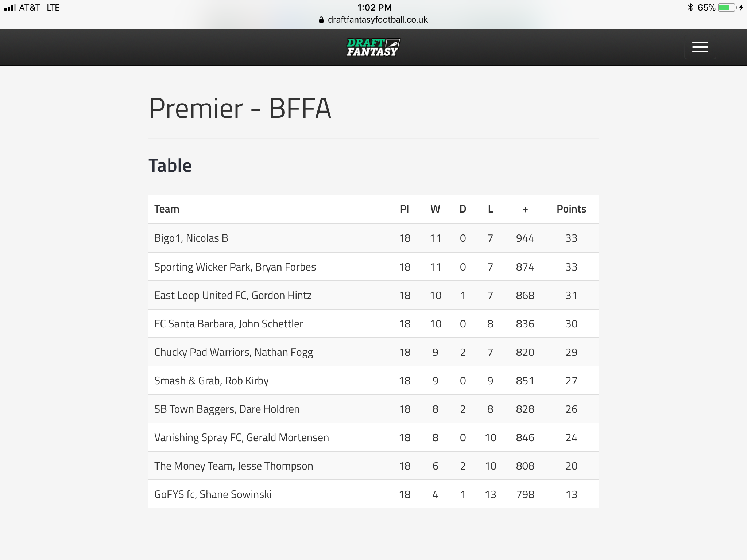The width and height of the screenshot is (747, 560).
Task: Tap the draftfantasyfootball.co.uk address field
Action: (373, 20)
